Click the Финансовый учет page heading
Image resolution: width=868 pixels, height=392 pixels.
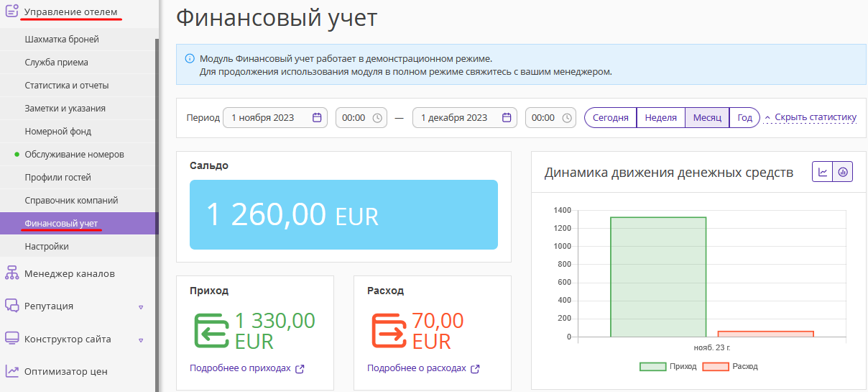pos(277,18)
